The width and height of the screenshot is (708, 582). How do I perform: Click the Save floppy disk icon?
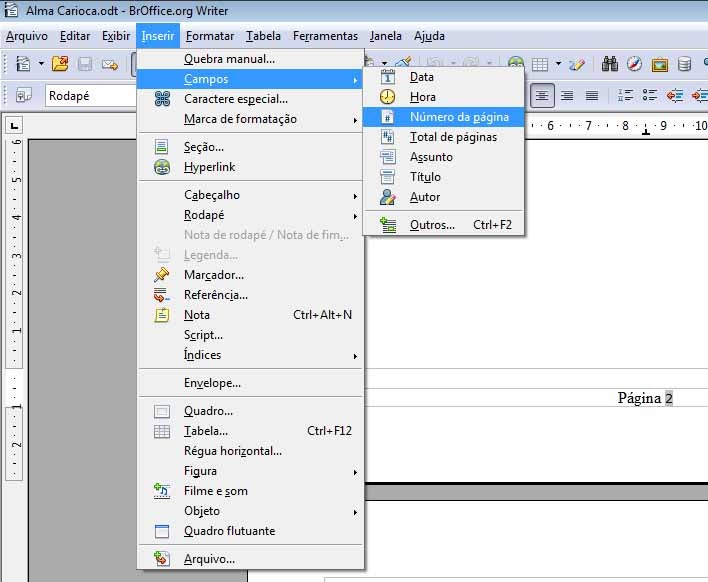click(85, 64)
